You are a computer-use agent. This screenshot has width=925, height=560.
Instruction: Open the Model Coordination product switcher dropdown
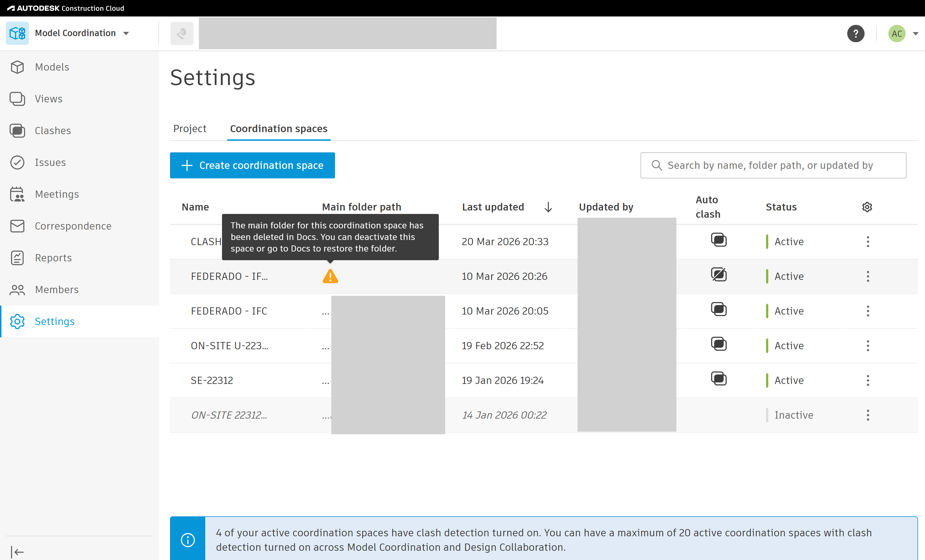tap(126, 34)
